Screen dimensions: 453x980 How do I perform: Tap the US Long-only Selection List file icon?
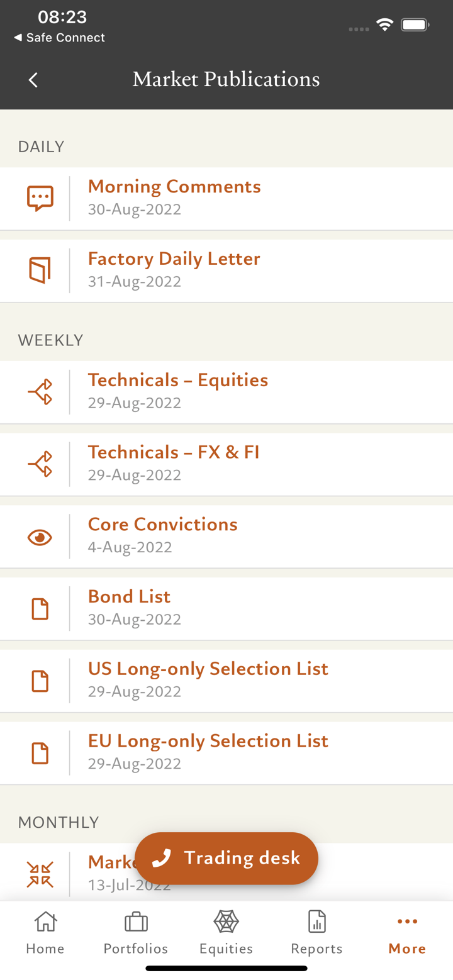click(x=40, y=681)
